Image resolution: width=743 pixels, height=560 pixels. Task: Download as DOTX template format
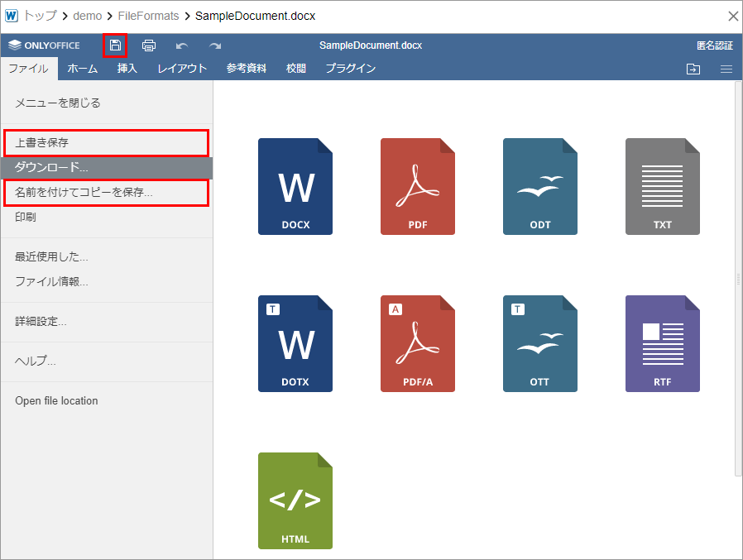295,343
